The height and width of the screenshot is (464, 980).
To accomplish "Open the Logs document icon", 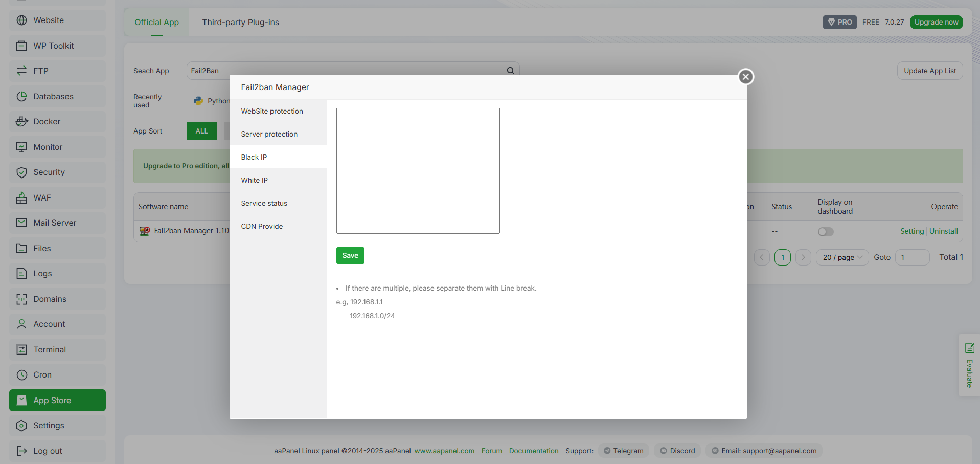I will point(21,274).
